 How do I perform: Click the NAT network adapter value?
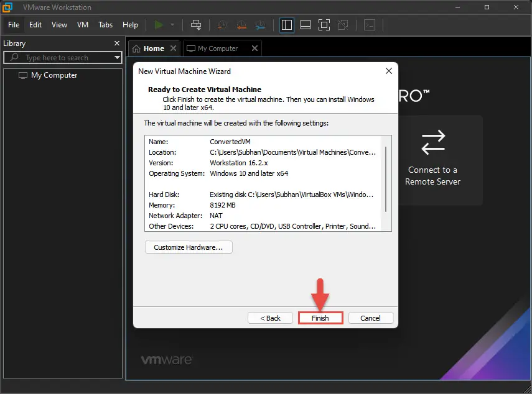click(216, 216)
